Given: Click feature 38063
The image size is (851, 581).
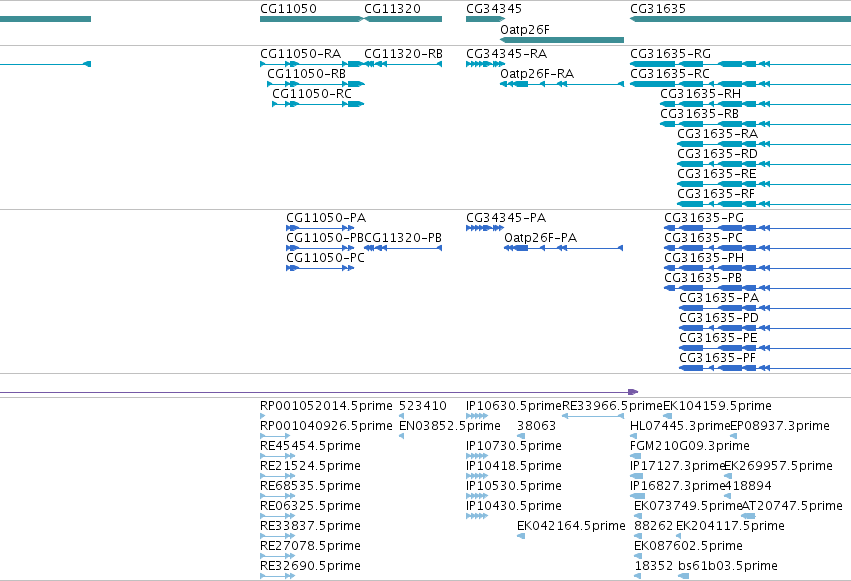Looking at the screenshot, I should (x=521, y=436).
